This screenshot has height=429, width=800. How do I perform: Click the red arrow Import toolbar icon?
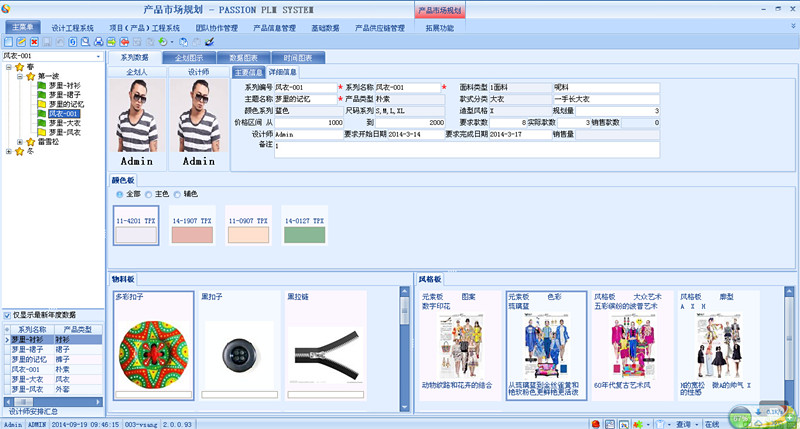pyautogui.click(x=124, y=42)
